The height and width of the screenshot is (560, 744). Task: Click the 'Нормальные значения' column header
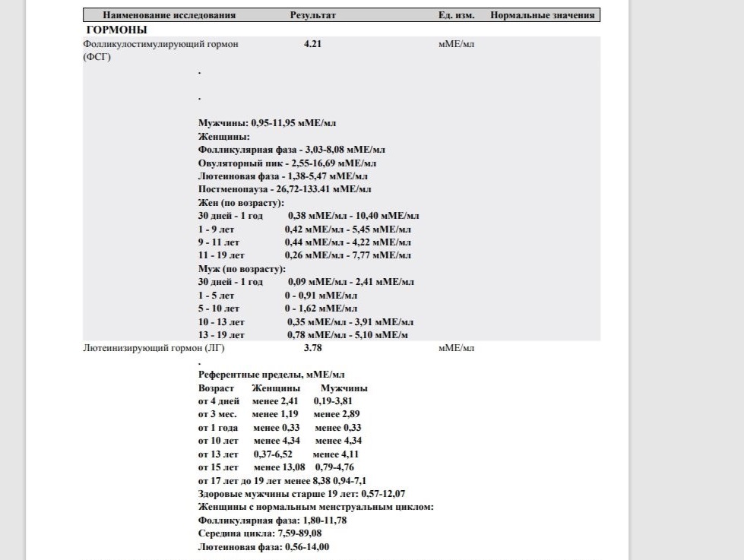pos(542,15)
